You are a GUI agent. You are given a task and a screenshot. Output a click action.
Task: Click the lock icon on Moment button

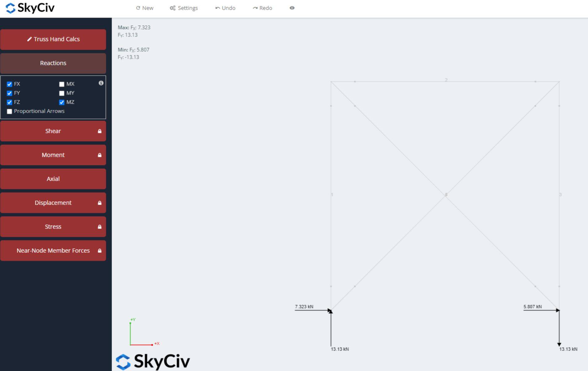point(99,155)
